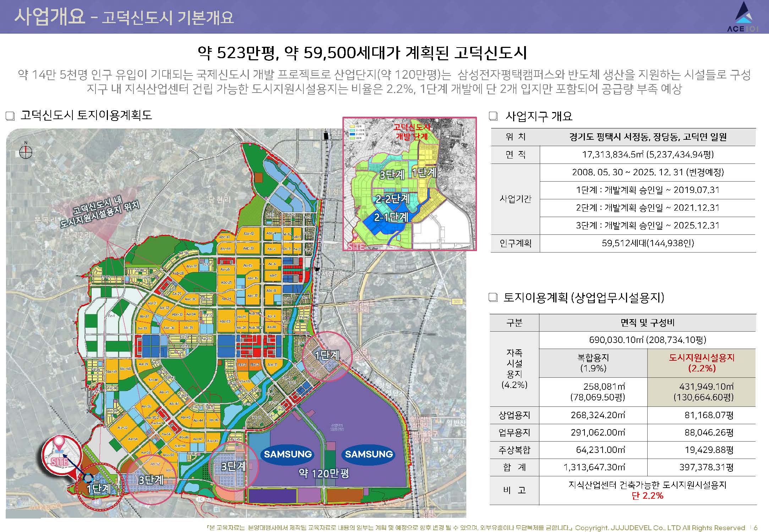Click the 3단계 circle left of SAMSUNG

click(x=233, y=466)
